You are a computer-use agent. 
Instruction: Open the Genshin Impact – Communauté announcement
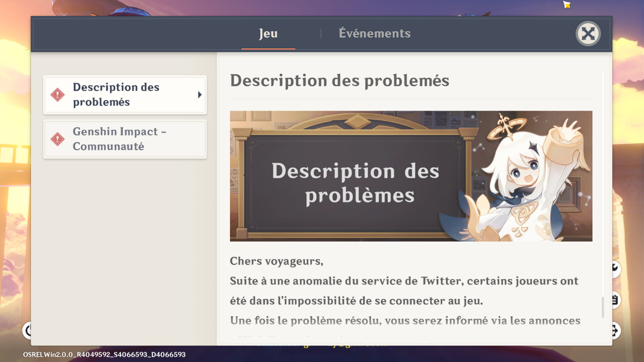tap(124, 139)
